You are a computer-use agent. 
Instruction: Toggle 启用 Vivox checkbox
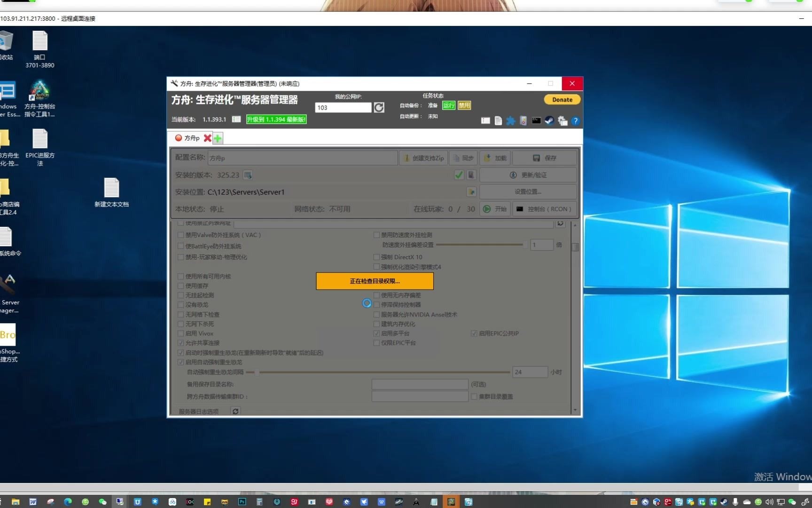(x=181, y=333)
